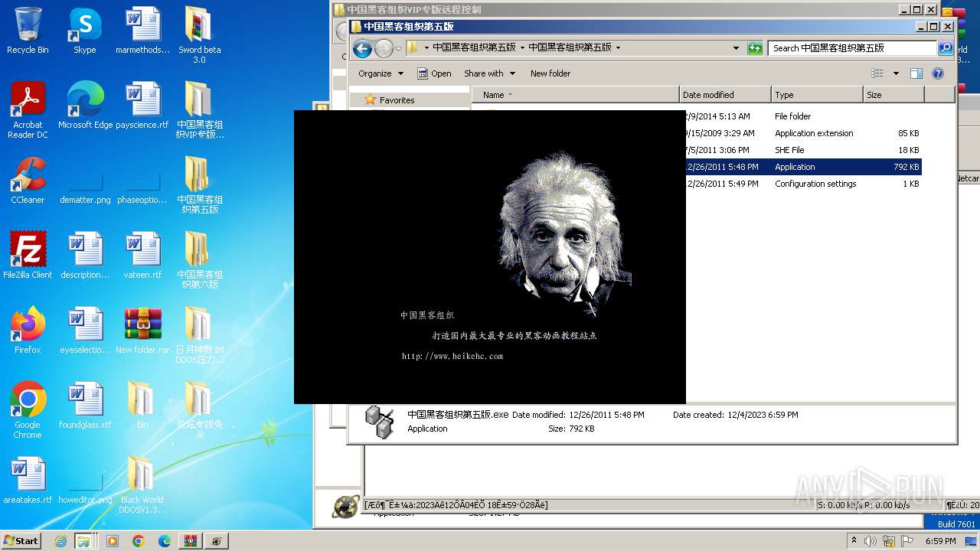Click New folder in Explorer toolbar
The height and width of the screenshot is (551, 980).
tap(550, 73)
